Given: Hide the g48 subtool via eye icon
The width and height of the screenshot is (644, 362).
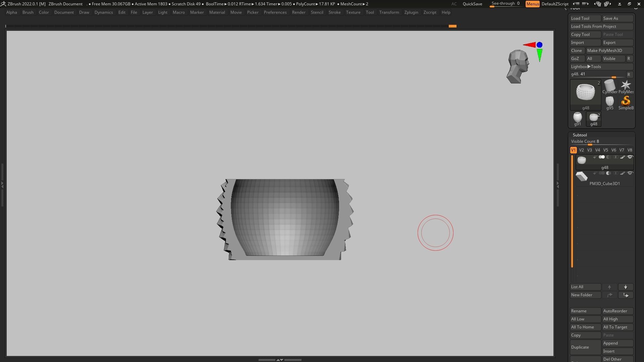Looking at the screenshot, I should [x=630, y=157].
